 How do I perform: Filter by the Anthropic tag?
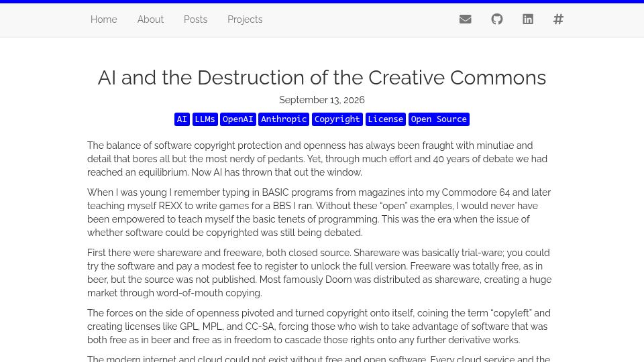click(x=284, y=119)
